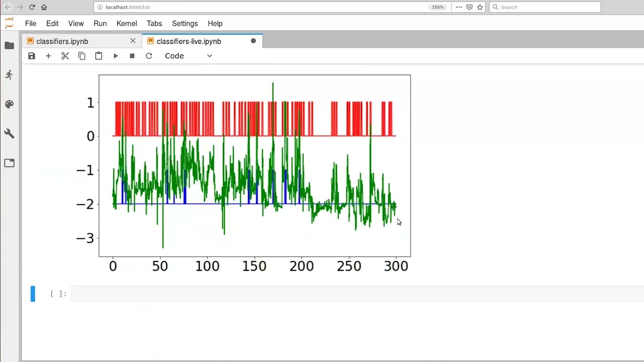
Task: Open the Run menu
Action: pyautogui.click(x=100, y=23)
